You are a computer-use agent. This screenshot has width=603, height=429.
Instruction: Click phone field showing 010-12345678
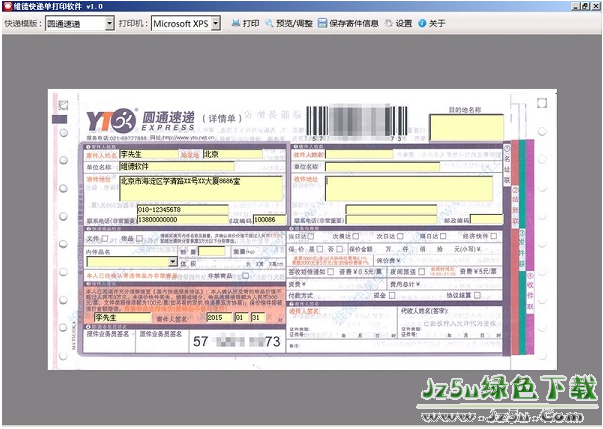pyautogui.click(x=183, y=210)
